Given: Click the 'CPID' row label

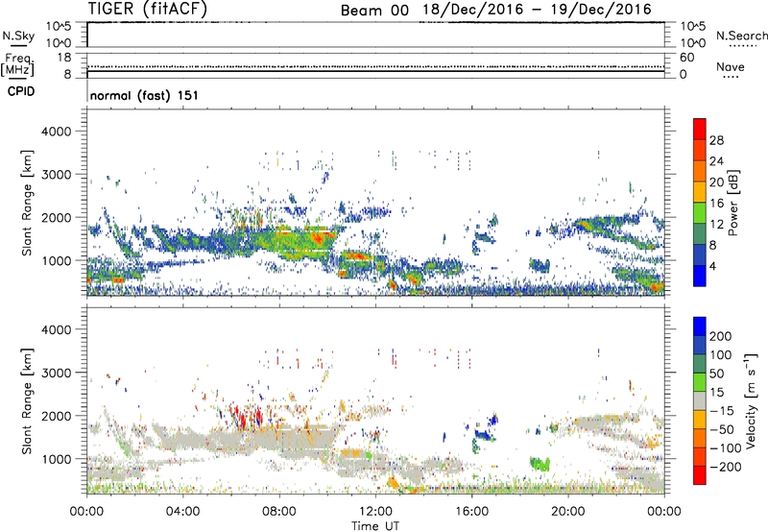Looking at the screenshot, I should tap(21, 91).
